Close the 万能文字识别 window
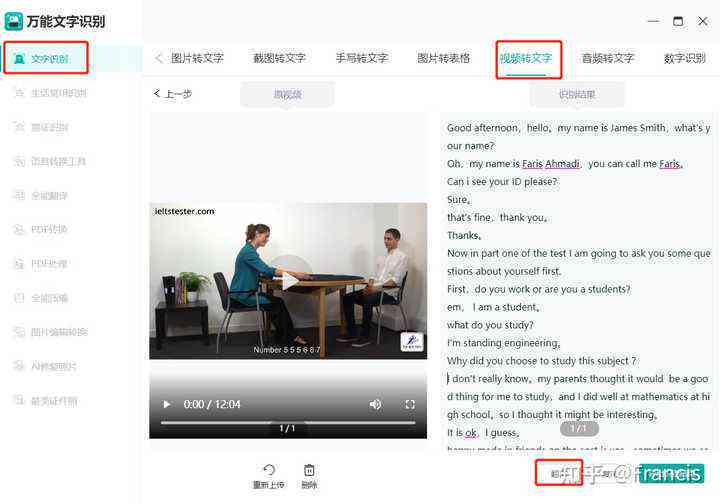The width and height of the screenshot is (720, 503). click(x=703, y=21)
